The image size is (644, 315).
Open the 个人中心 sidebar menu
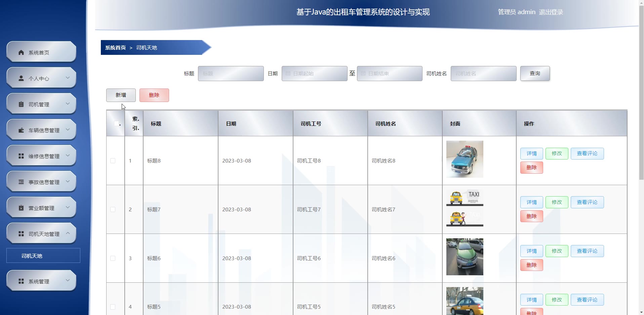[41, 78]
